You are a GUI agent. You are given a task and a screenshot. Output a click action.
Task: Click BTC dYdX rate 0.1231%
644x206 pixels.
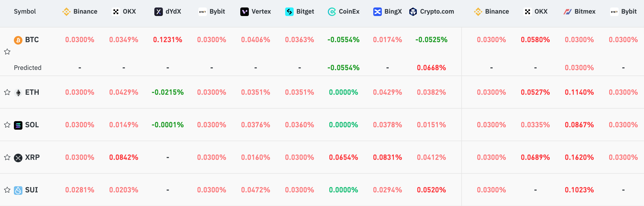coord(168,40)
